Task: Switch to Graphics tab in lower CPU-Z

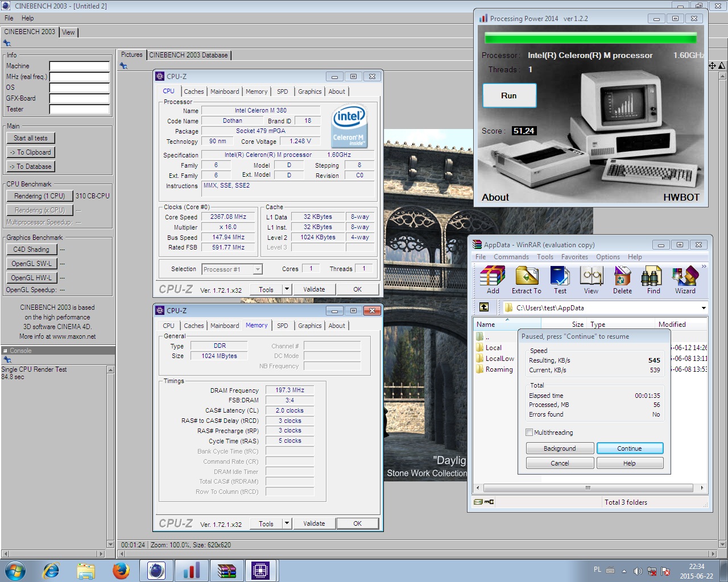Action: (x=310, y=326)
